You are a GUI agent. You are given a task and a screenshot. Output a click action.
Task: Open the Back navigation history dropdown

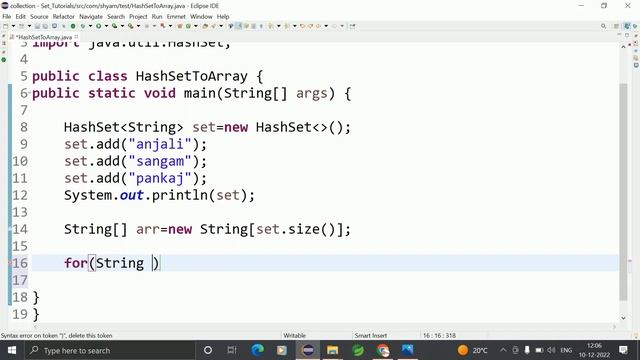(326, 26)
